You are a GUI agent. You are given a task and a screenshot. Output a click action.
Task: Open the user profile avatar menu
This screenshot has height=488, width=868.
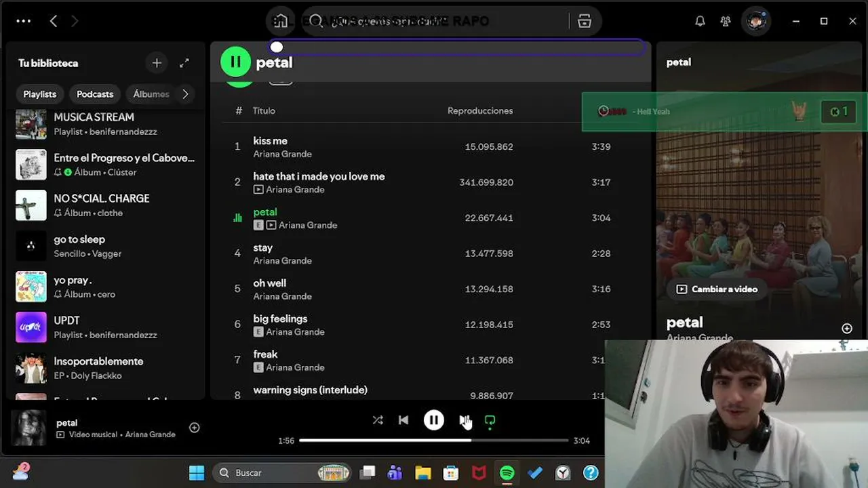pos(756,21)
